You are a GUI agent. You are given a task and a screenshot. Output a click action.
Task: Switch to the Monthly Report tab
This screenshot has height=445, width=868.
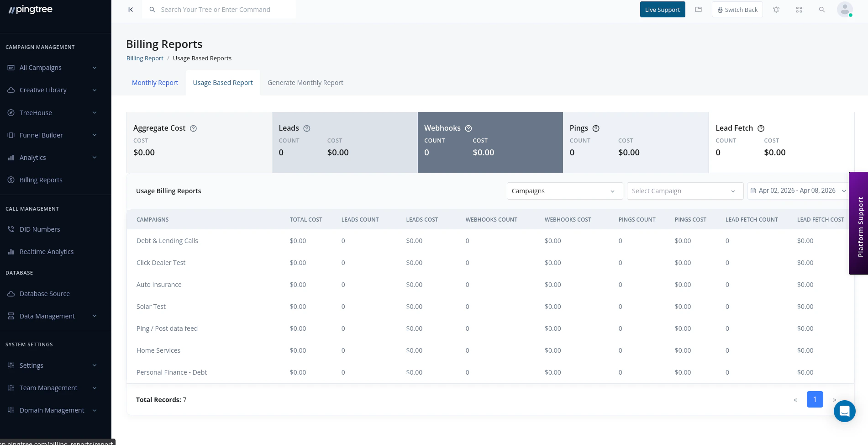[x=155, y=82]
